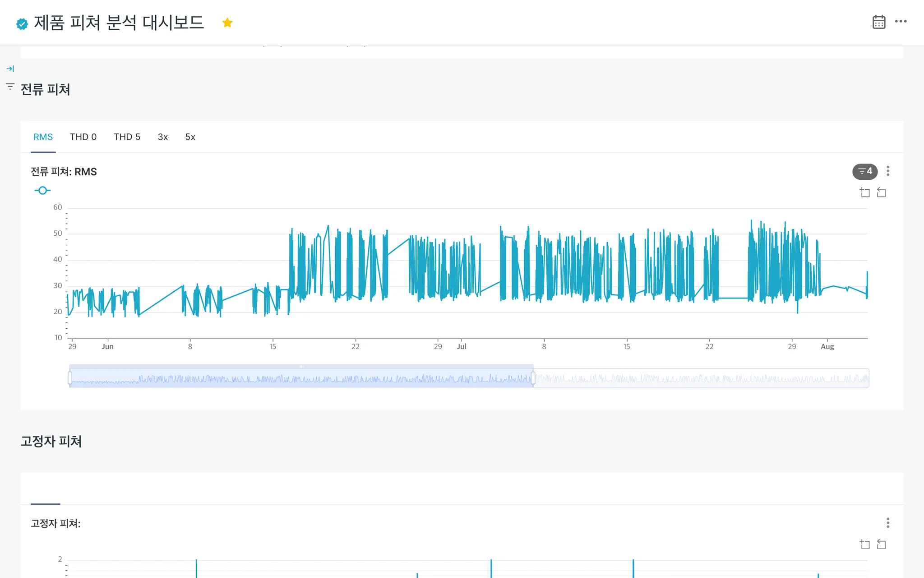Expand the collapsed sidebar arrow icon
924x578 pixels.
10,69
